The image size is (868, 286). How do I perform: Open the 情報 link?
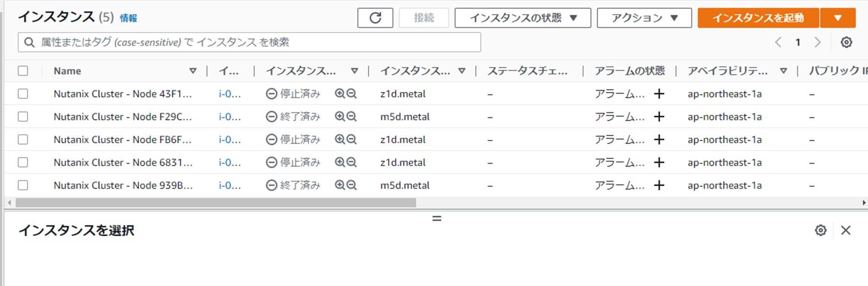[x=129, y=18]
